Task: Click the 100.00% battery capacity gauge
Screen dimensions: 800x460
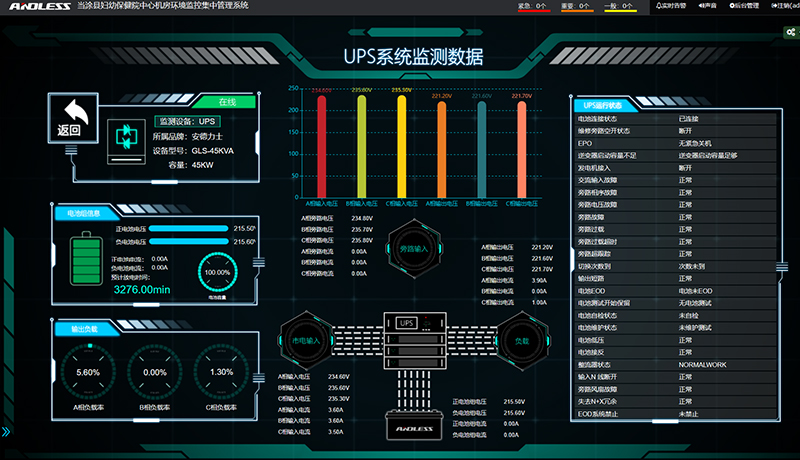Action: pos(217,272)
